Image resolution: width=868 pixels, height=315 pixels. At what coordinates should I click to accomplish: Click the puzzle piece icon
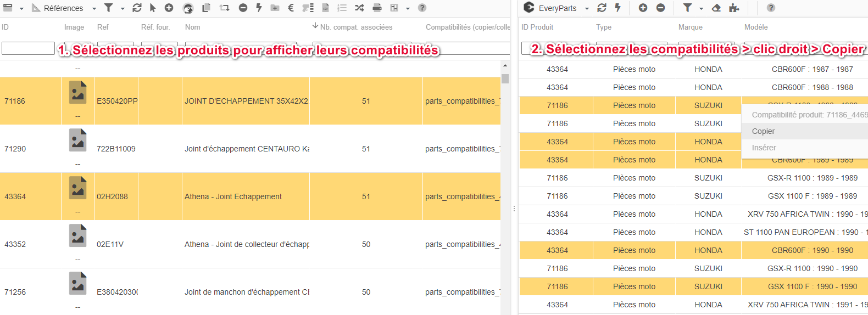734,8
